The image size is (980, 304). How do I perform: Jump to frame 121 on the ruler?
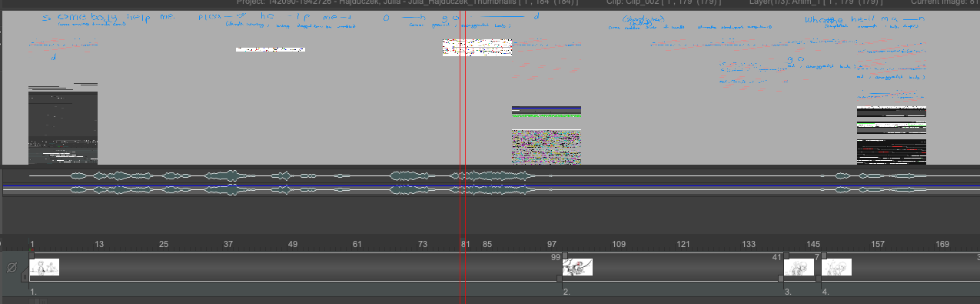tap(683, 244)
